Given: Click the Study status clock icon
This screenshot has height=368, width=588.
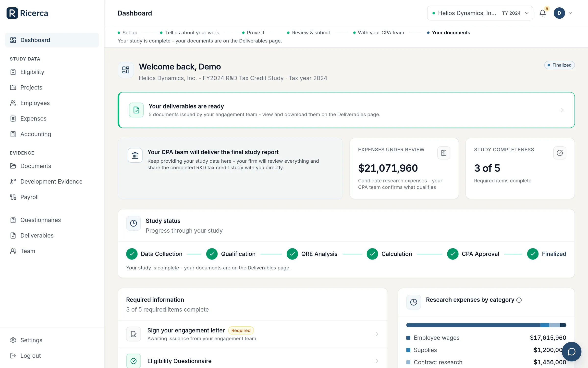Looking at the screenshot, I should (134, 223).
